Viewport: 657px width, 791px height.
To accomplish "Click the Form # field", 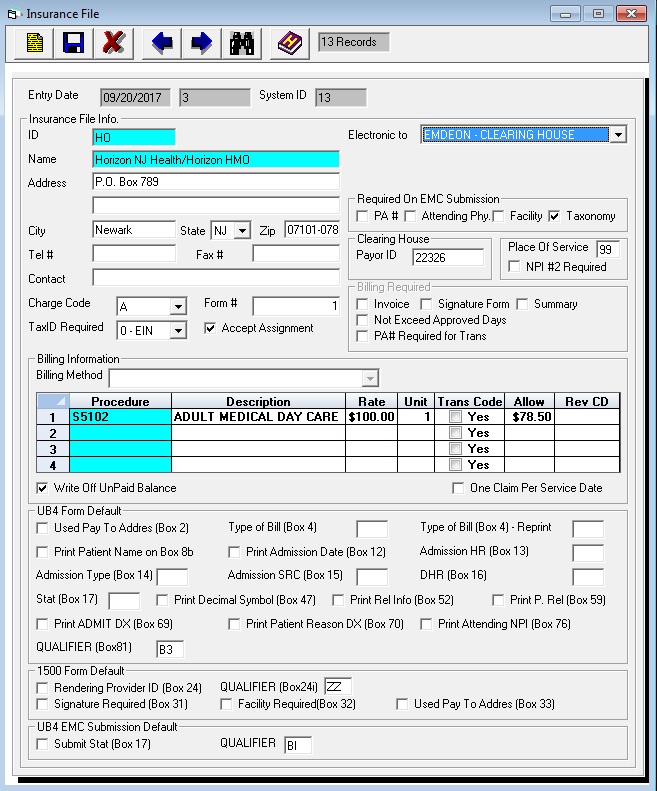I will (296, 306).
